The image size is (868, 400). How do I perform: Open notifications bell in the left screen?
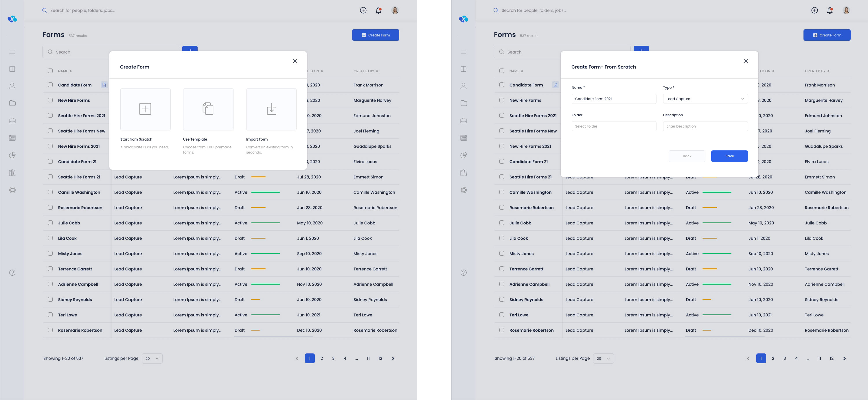click(x=378, y=10)
